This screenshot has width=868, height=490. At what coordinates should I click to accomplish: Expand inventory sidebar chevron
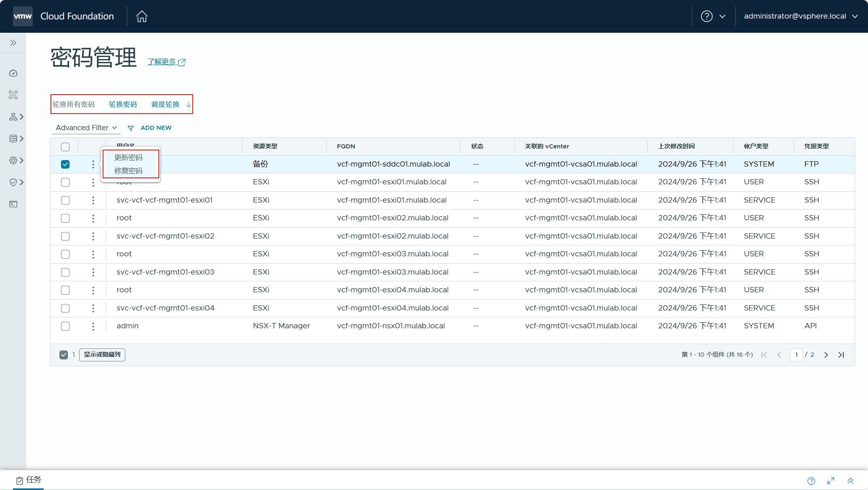click(22, 117)
